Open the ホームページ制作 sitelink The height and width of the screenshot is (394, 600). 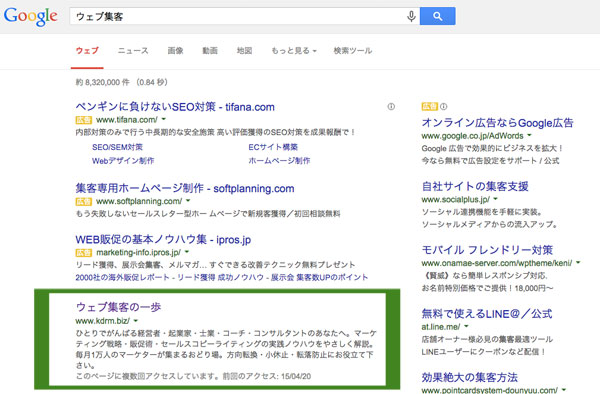[279, 161]
